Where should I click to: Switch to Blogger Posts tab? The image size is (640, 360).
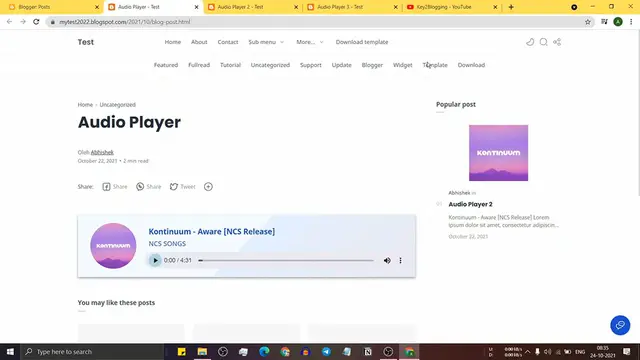pyautogui.click(x=53, y=7)
